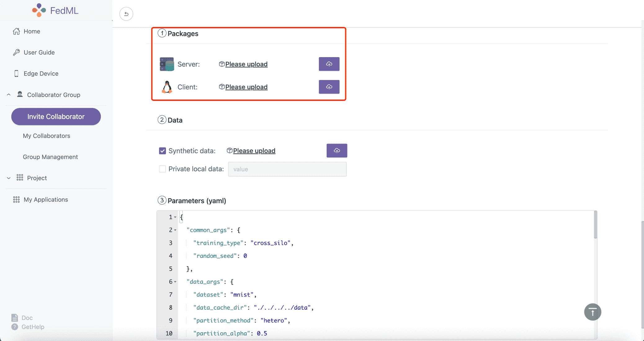This screenshot has height=341, width=644.
Task: Click the Project grid icon in sidebar
Action: (20, 178)
